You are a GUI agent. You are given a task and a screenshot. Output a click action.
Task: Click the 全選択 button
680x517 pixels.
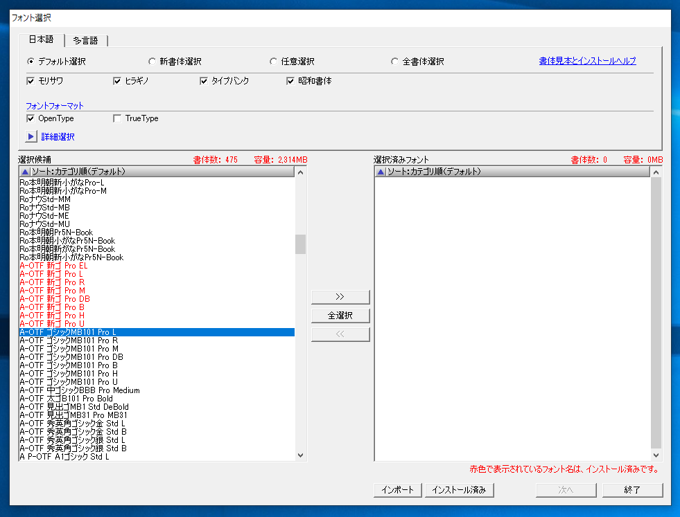click(340, 315)
